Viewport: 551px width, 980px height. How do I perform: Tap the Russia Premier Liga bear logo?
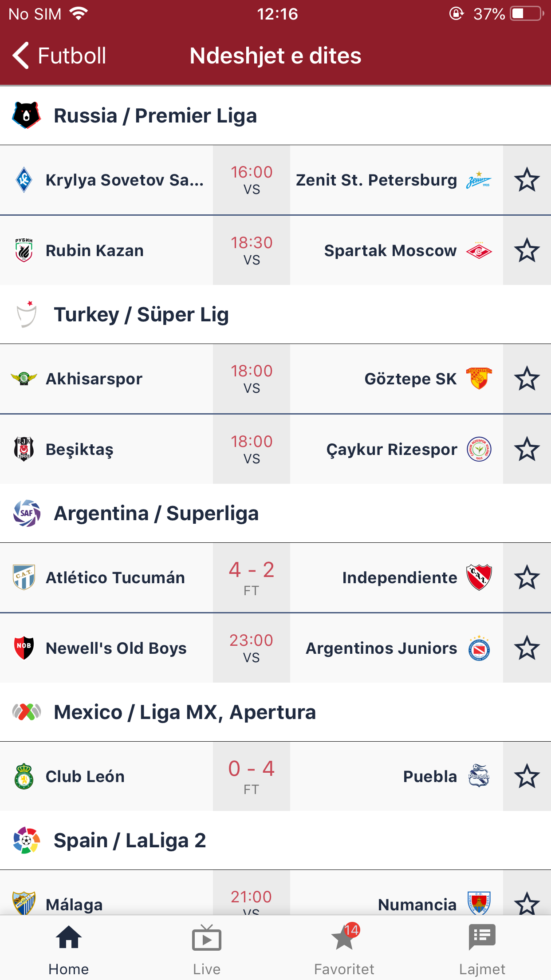tap(26, 115)
